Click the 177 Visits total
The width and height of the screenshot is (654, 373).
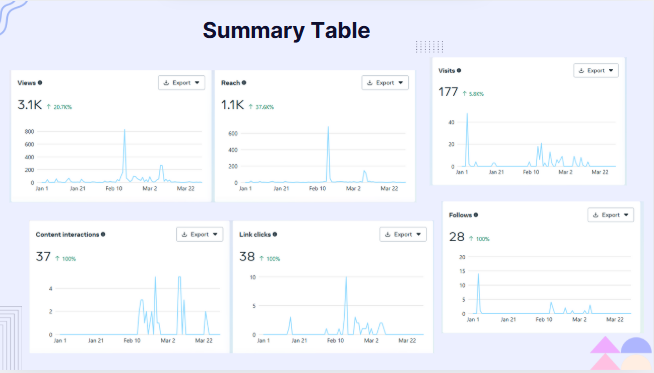pos(448,92)
